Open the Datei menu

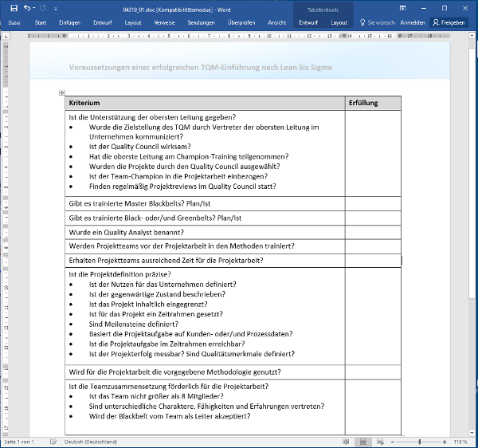pyautogui.click(x=14, y=23)
